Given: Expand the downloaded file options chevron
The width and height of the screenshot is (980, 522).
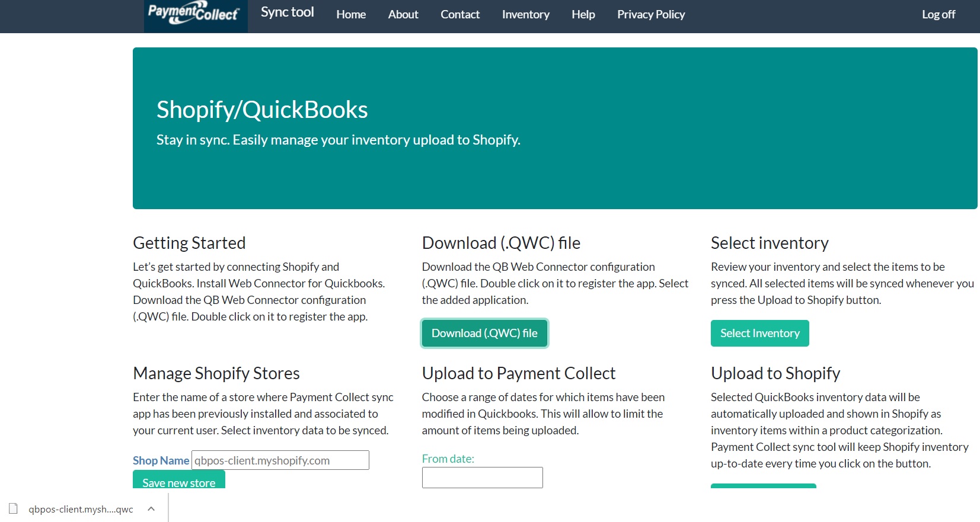Looking at the screenshot, I should 151,509.
